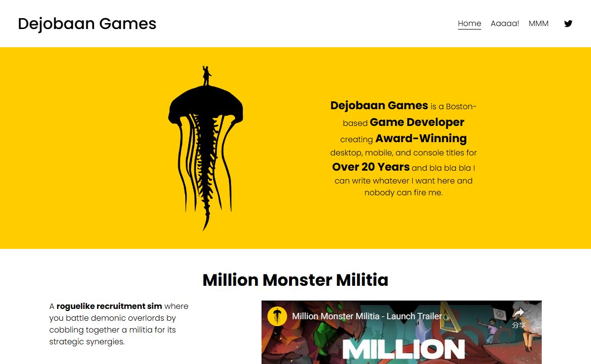
Task: Click the YouTube channel avatar icon
Action: 277,316
